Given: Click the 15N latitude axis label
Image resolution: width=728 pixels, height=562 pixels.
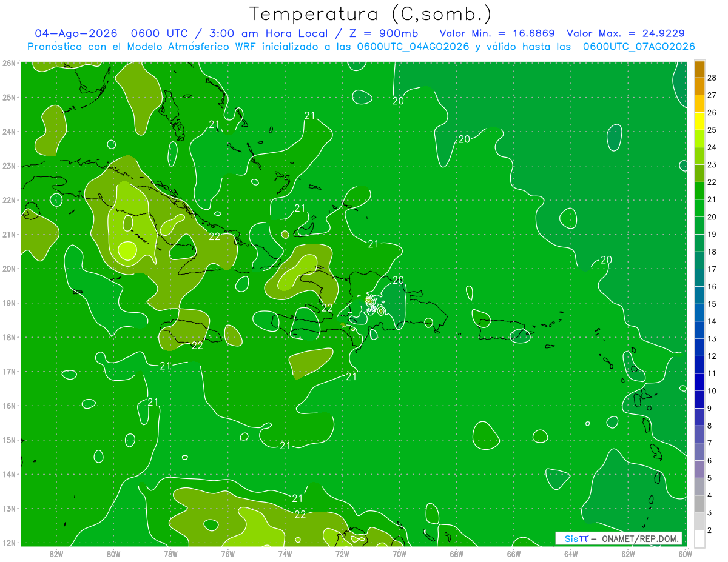Looking at the screenshot, I should (9, 440).
